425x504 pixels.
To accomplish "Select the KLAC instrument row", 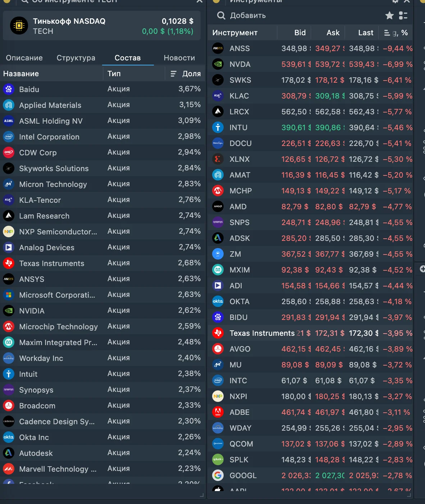I will pos(310,96).
